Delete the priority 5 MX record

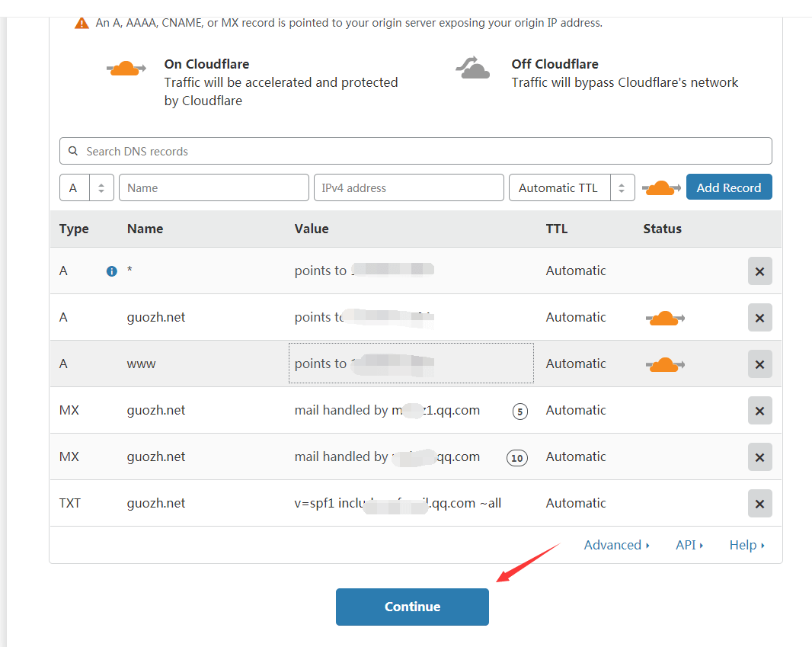point(759,411)
